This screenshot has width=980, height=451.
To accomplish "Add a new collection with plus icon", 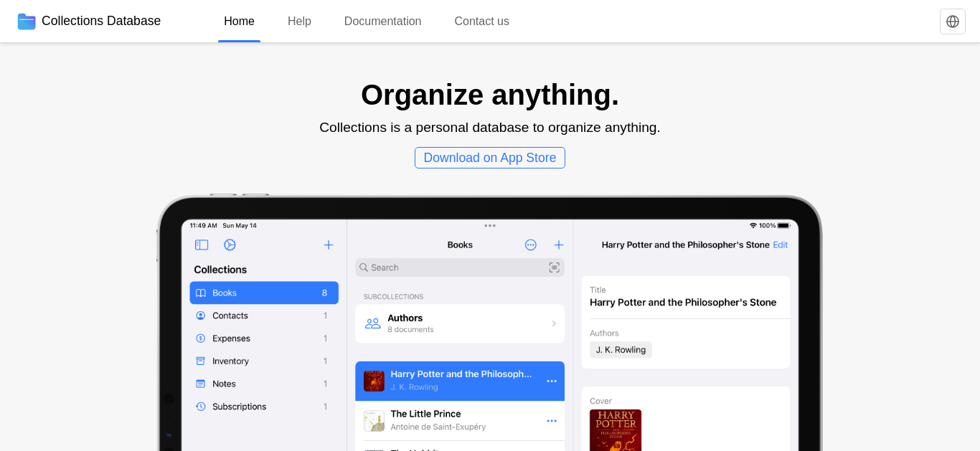I will click(329, 245).
